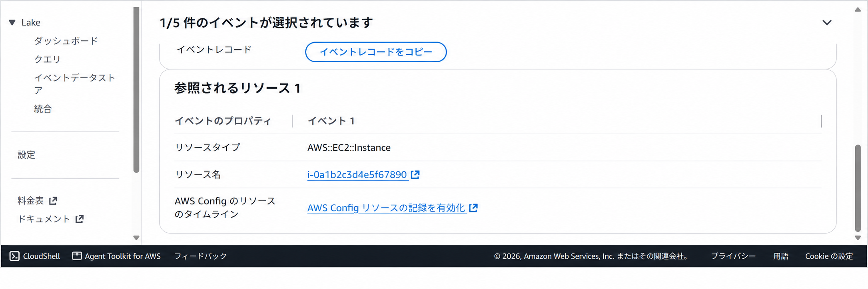This screenshot has width=868, height=289.
Task: Click the main panel vertical scrollbar thumb
Action: point(858,188)
